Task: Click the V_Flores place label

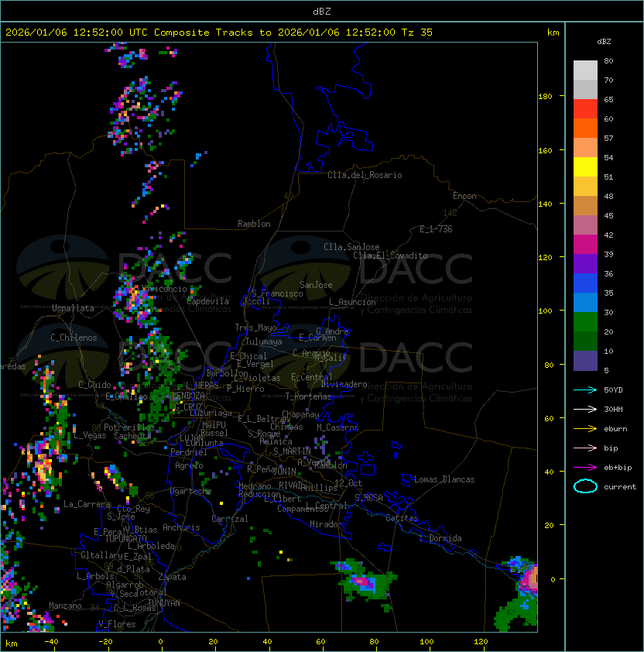Action: click(x=117, y=624)
